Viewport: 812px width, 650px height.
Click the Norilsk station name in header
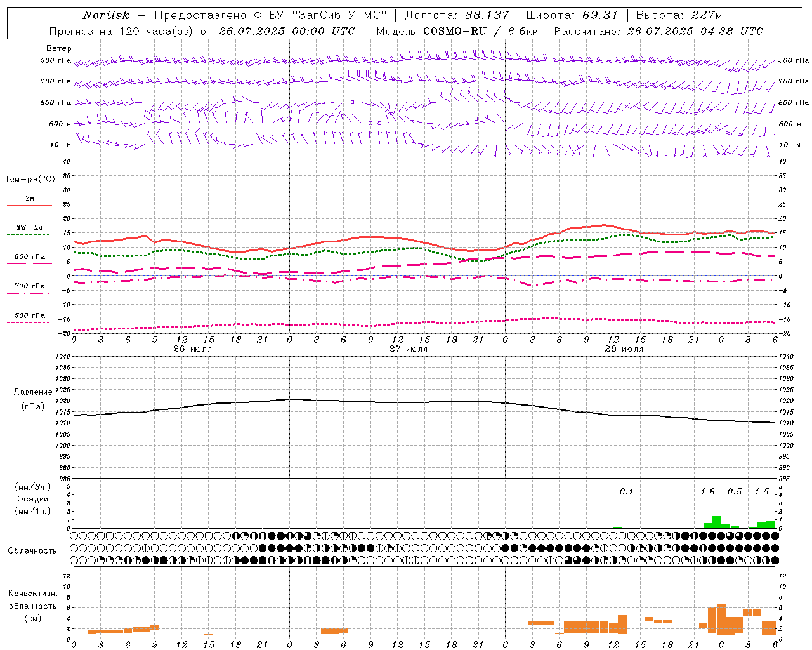[x=105, y=15]
